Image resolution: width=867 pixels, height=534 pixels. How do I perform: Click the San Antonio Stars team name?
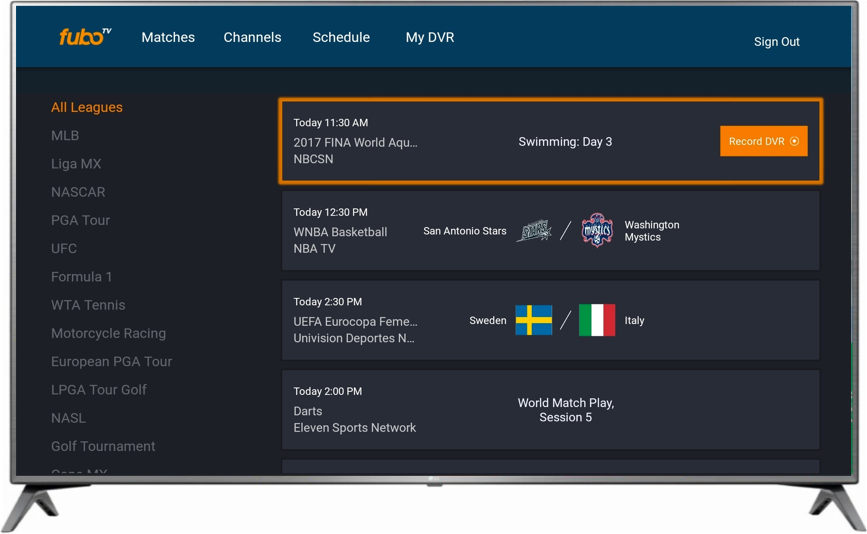(464, 231)
